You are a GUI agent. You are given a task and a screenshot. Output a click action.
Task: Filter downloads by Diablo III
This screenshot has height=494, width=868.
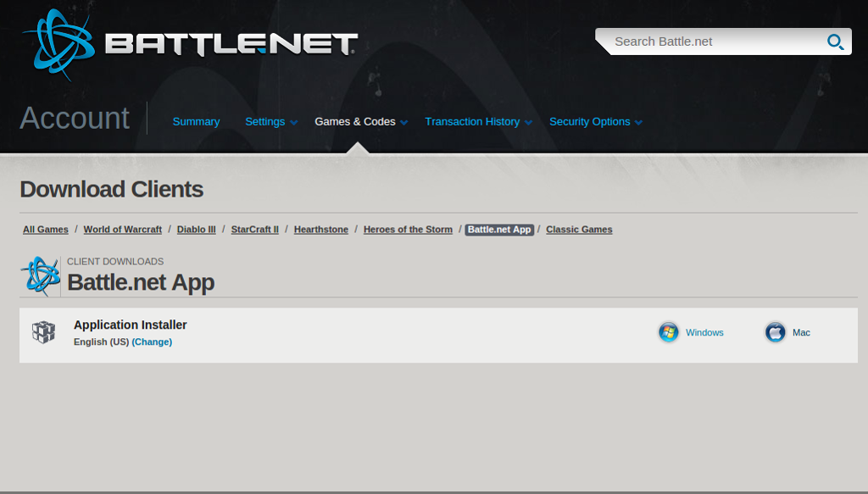[197, 230]
